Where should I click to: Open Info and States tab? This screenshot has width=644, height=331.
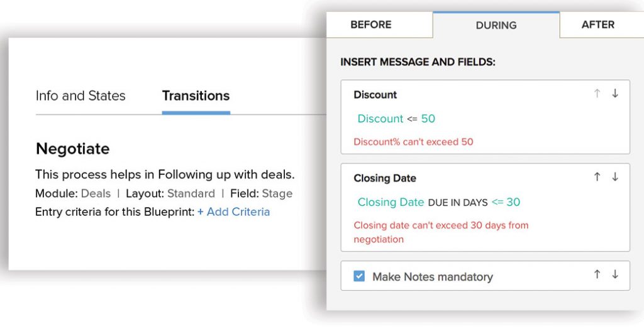click(80, 96)
